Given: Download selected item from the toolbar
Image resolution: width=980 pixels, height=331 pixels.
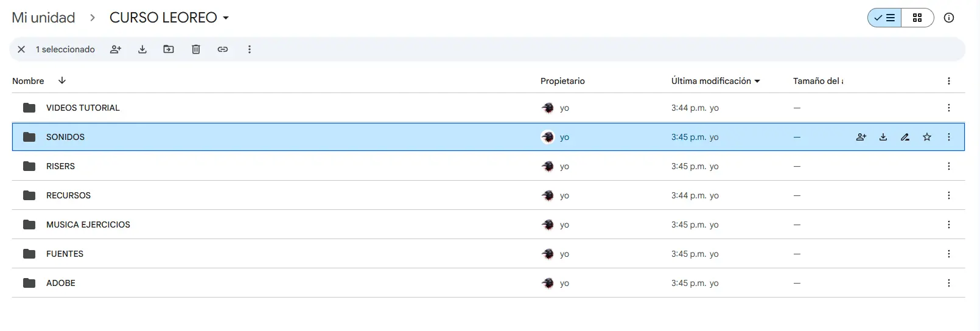Looking at the screenshot, I should tap(142, 49).
